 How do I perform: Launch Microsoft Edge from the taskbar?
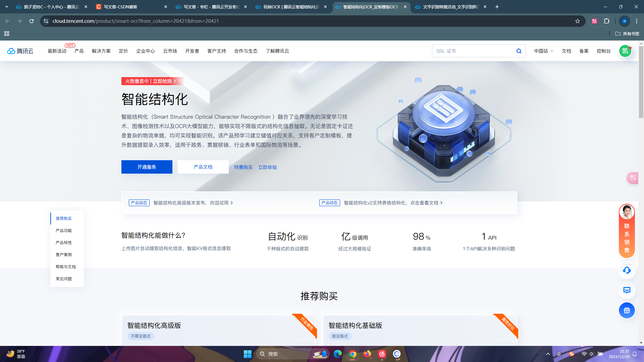pyautogui.click(x=338, y=354)
